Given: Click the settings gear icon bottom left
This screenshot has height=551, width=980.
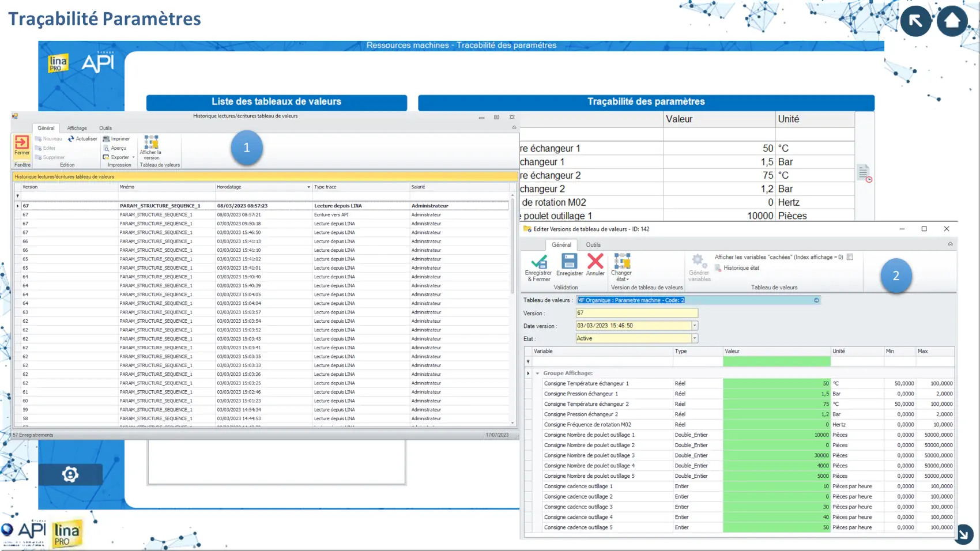Looking at the screenshot, I should (x=70, y=474).
